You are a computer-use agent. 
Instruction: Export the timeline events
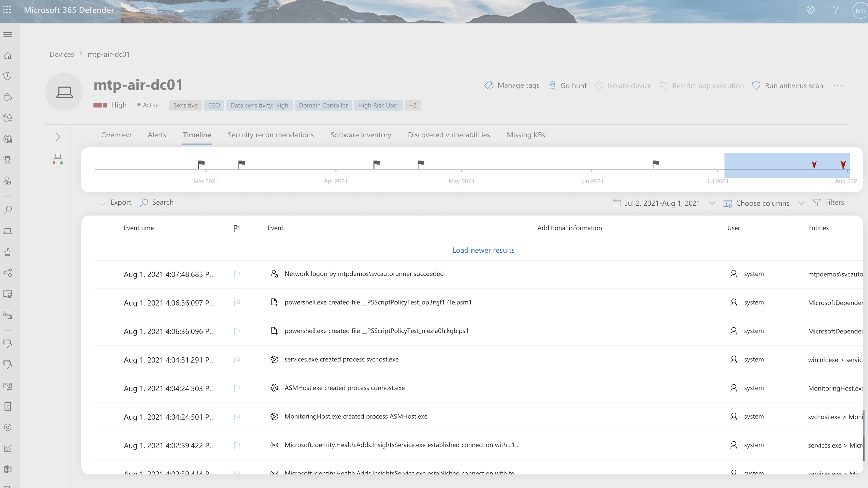click(x=115, y=202)
